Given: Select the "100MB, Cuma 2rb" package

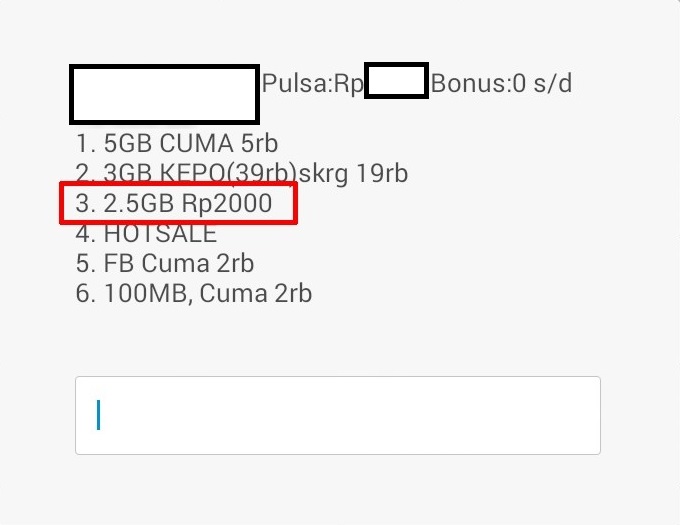Looking at the screenshot, I should [x=194, y=294].
